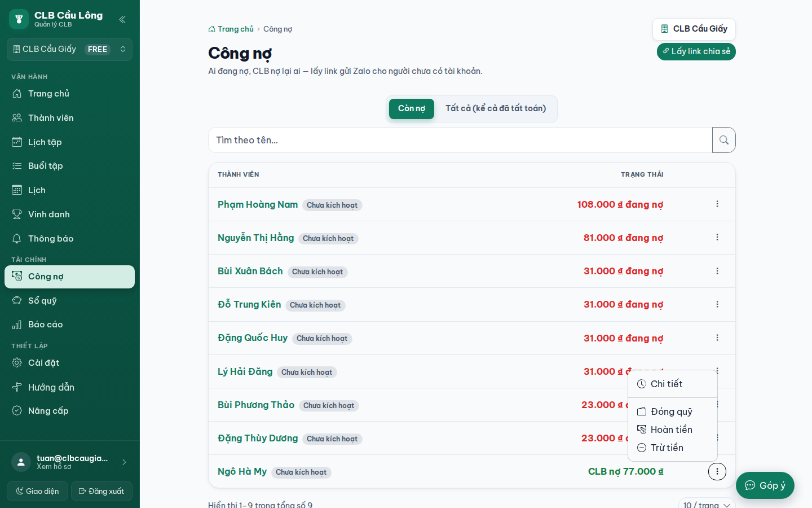Screen dimensions: 812x508
Task: Close the open row menu for Ngô Hà My
Action: [x=717, y=471]
